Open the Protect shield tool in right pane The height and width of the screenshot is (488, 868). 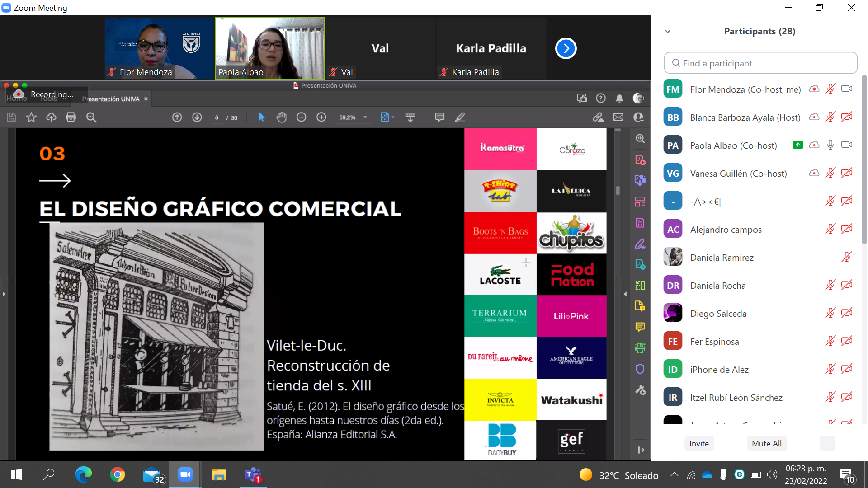tap(640, 369)
